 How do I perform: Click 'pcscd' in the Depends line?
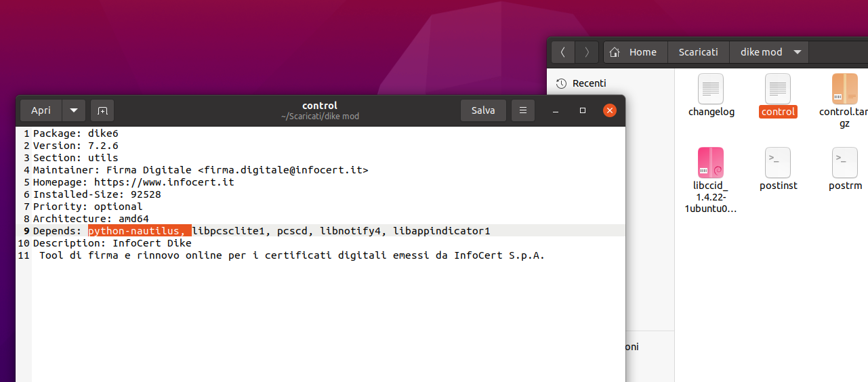coord(292,231)
